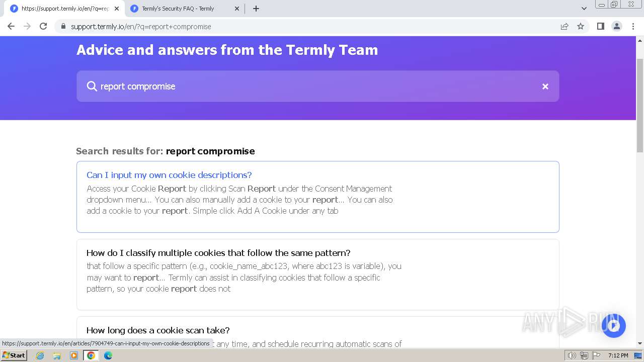Clear the search query with X
Image resolution: width=644 pixels, height=362 pixels.
pyautogui.click(x=545, y=86)
